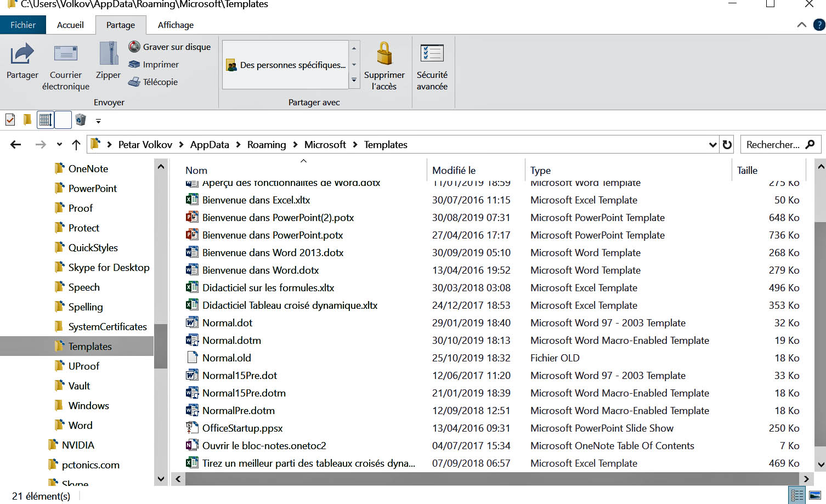The image size is (826, 504).
Task: Click the Télécopie fax option
Action: tap(153, 82)
